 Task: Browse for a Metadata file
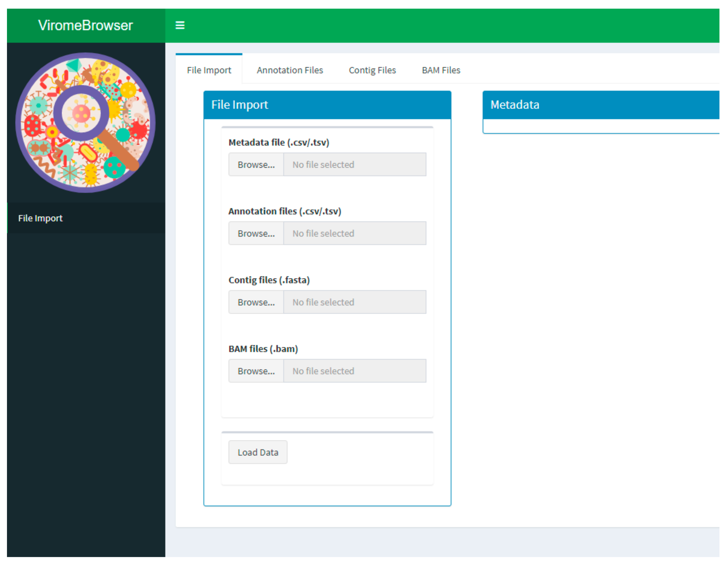click(256, 164)
